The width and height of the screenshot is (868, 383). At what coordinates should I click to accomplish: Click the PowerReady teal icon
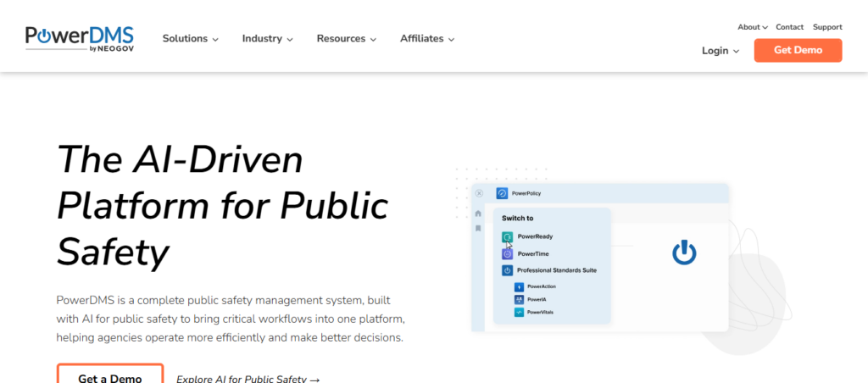[x=507, y=237]
